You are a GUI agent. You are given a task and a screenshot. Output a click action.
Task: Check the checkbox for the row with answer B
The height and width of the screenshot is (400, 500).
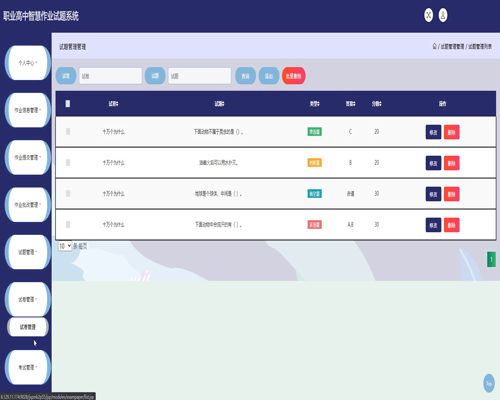(x=68, y=163)
